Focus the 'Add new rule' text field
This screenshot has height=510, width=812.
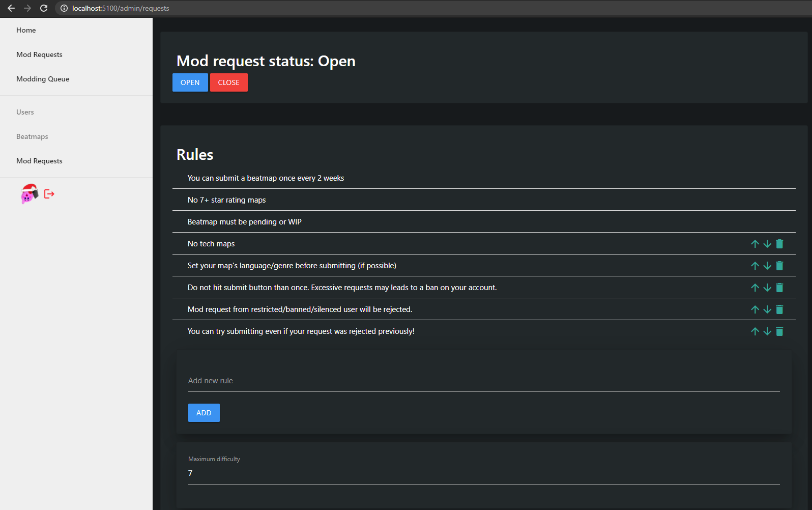click(x=484, y=381)
